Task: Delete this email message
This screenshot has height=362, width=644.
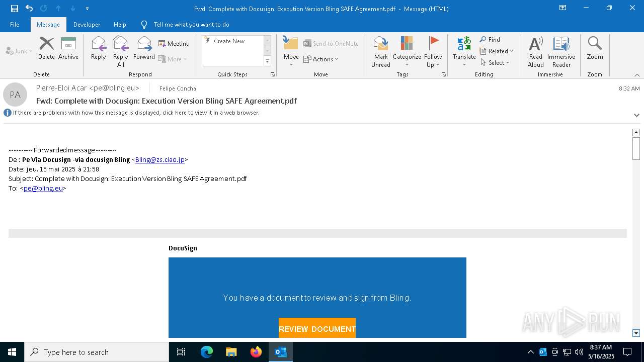Action: 46,48
